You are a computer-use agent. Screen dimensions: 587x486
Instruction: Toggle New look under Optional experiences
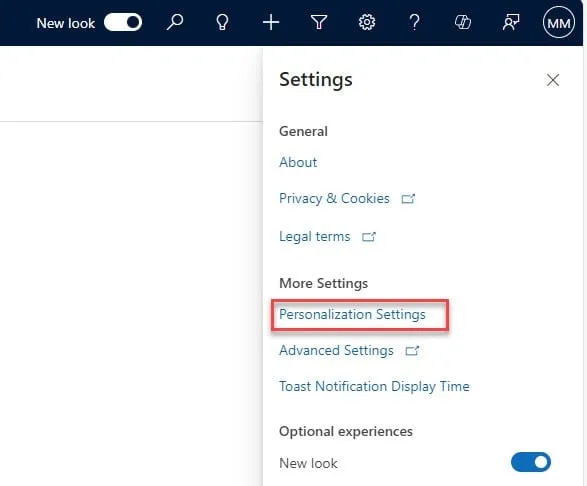click(x=530, y=462)
